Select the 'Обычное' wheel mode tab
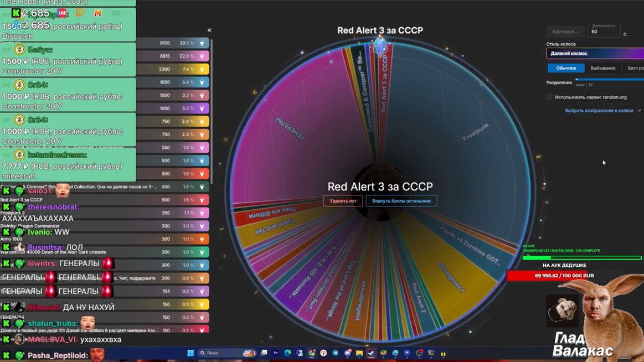Image resolution: width=644 pixels, height=362 pixels. tap(566, 68)
